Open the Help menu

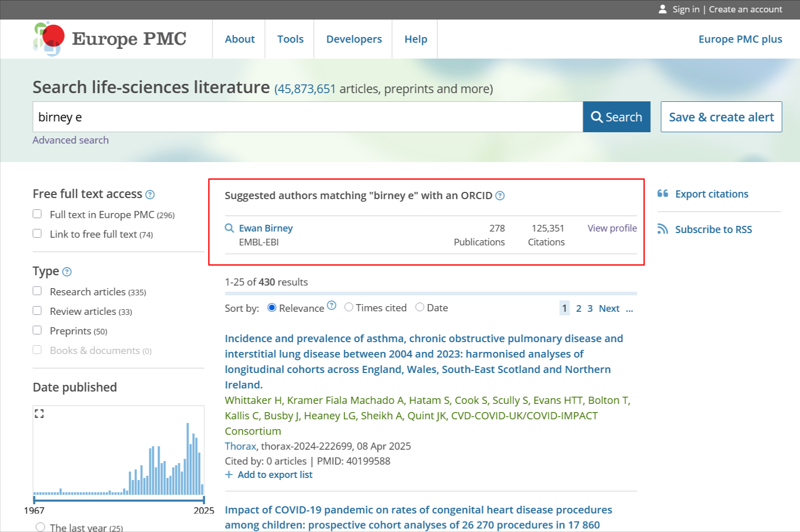point(416,39)
